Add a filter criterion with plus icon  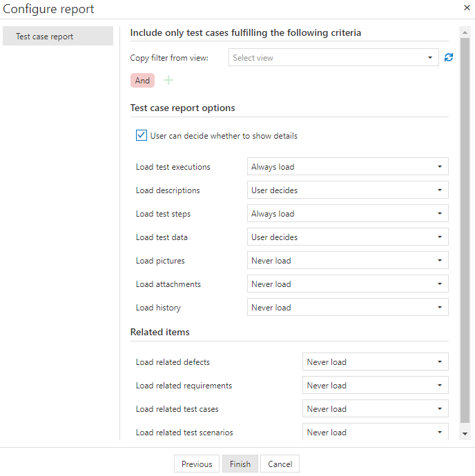coord(168,81)
